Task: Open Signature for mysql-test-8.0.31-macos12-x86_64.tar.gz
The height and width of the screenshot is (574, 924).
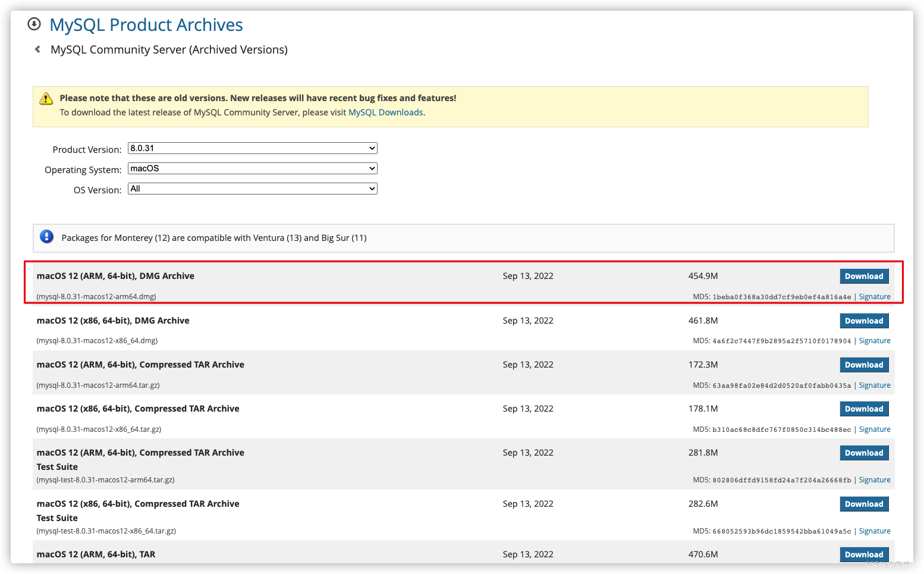Action: pyautogui.click(x=875, y=531)
